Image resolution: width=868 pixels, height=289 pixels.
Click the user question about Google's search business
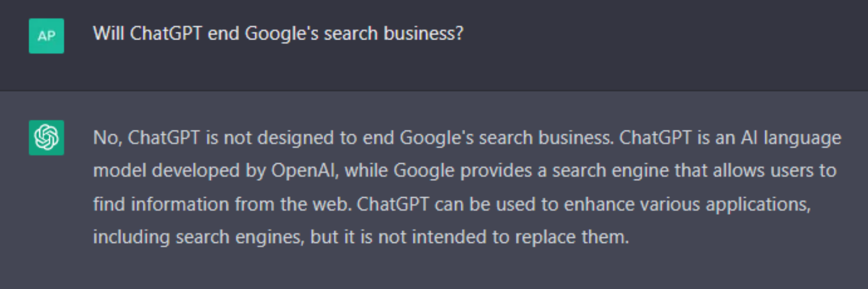[x=278, y=34]
